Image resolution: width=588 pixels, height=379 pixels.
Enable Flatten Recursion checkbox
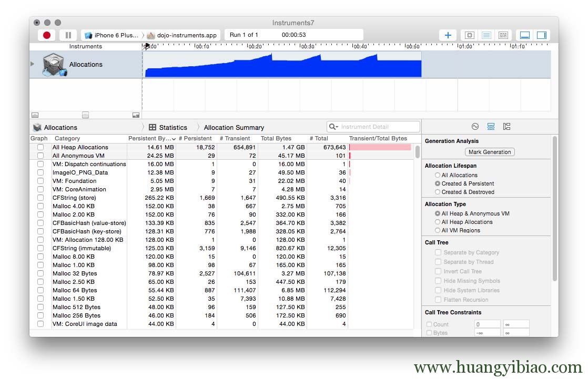click(438, 300)
